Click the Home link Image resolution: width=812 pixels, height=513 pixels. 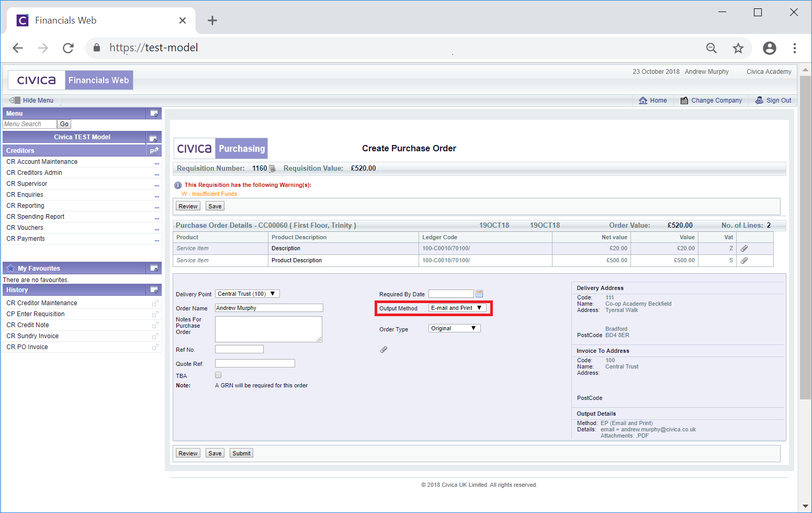click(x=653, y=101)
